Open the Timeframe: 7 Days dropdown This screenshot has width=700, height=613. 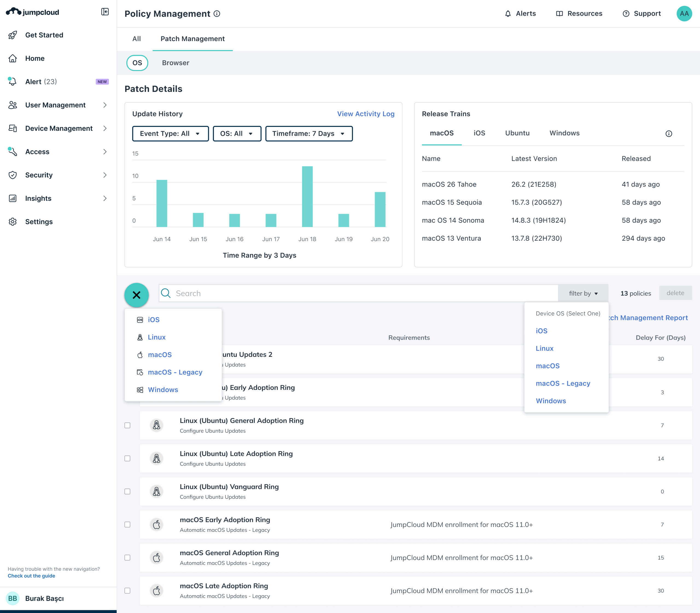[309, 134]
